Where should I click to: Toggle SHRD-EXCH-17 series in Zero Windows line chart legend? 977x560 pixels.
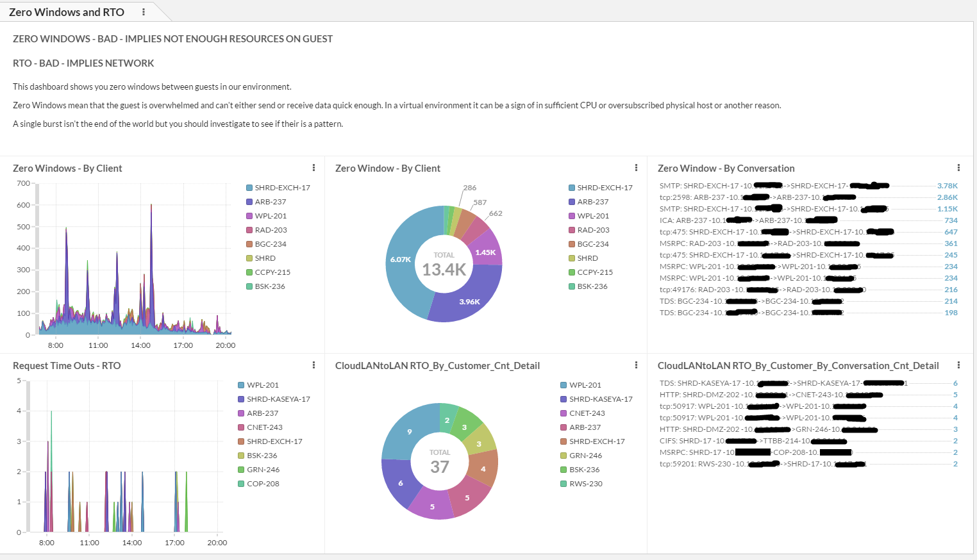click(x=278, y=188)
